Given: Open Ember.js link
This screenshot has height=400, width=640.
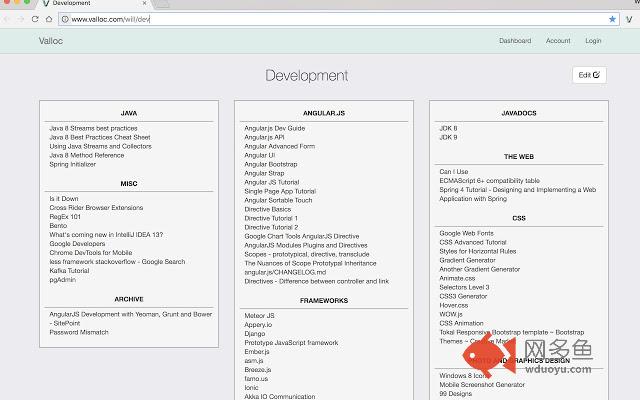Looking at the screenshot, I should click(x=257, y=351).
